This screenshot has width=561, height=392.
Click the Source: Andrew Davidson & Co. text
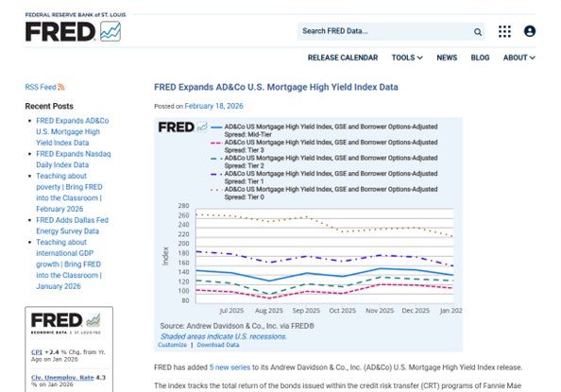[x=237, y=326]
